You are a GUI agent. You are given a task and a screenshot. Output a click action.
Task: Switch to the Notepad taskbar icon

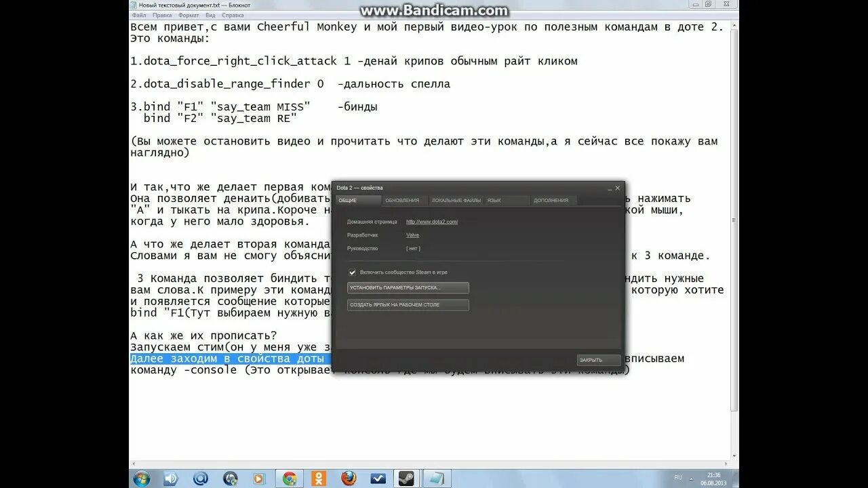tap(437, 479)
